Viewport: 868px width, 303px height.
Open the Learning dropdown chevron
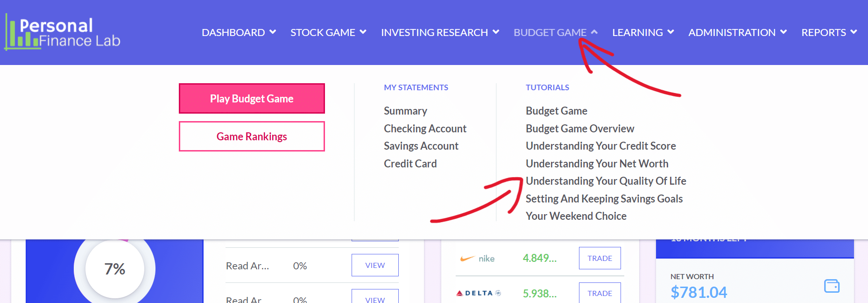click(x=670, y=32)
